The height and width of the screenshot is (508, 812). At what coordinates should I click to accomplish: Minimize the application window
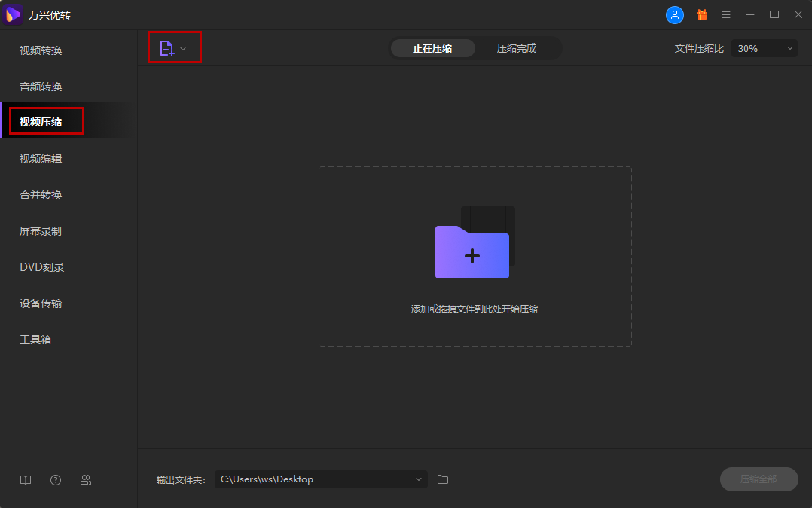(750, 14)
